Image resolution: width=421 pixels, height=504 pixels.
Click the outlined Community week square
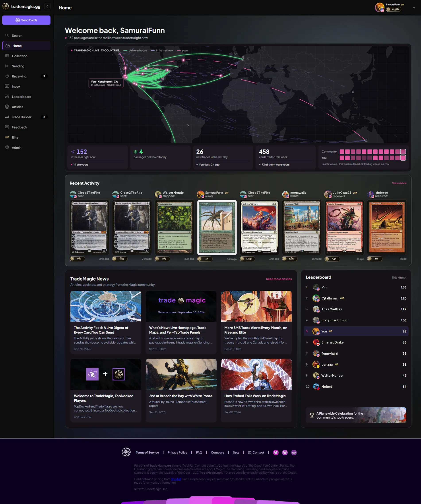click(403, 151)
